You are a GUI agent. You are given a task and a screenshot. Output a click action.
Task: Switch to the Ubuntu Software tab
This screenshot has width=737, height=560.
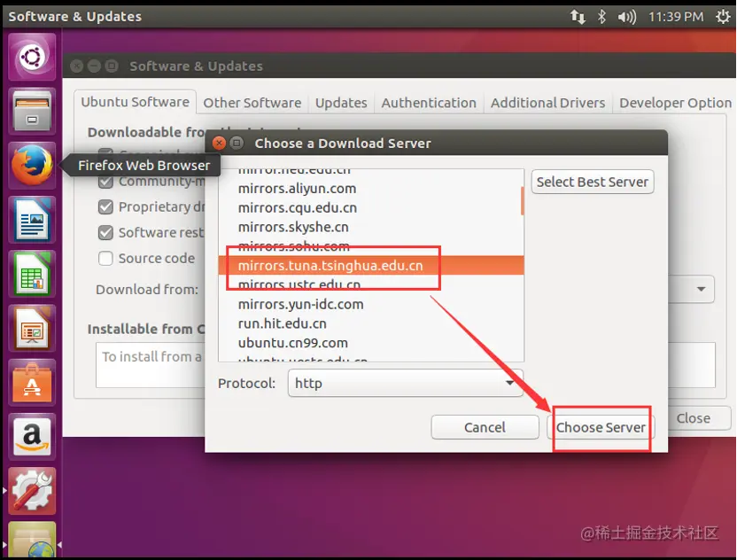click(x=135, y=102)
